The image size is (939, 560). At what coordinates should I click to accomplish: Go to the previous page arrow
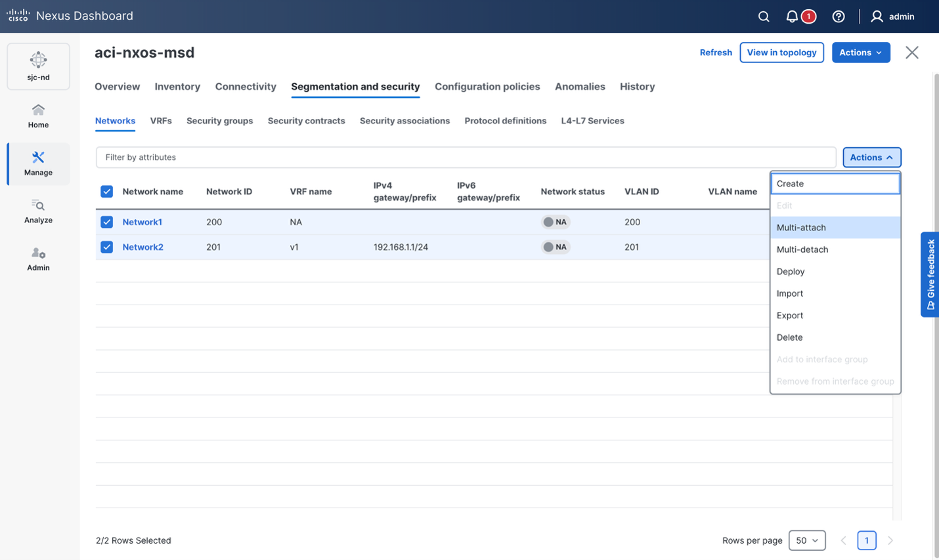[844, 540]
